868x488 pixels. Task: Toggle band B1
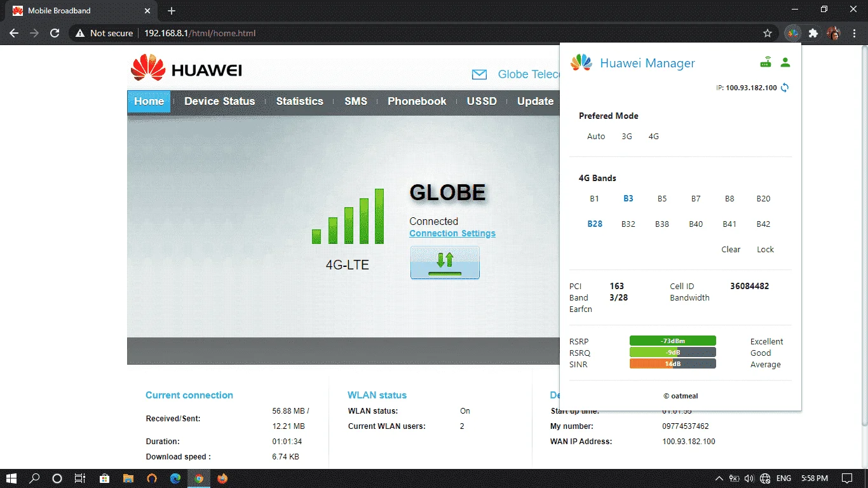[x=594, y=198]
